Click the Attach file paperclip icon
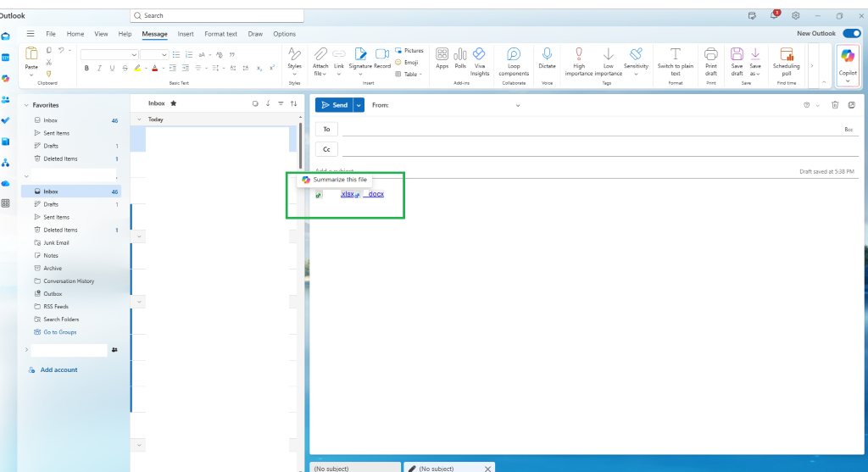This screenshot has height=472, width=868. point(320,54)
